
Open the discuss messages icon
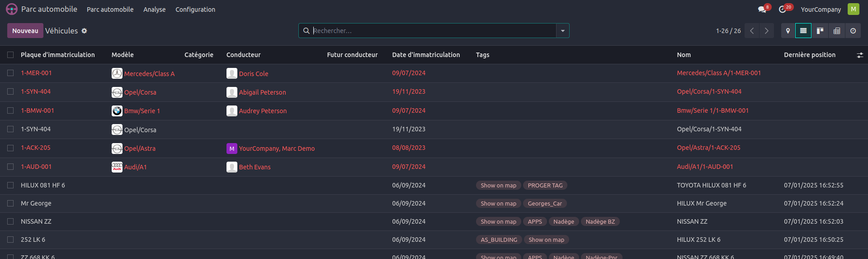pos(762,10)
